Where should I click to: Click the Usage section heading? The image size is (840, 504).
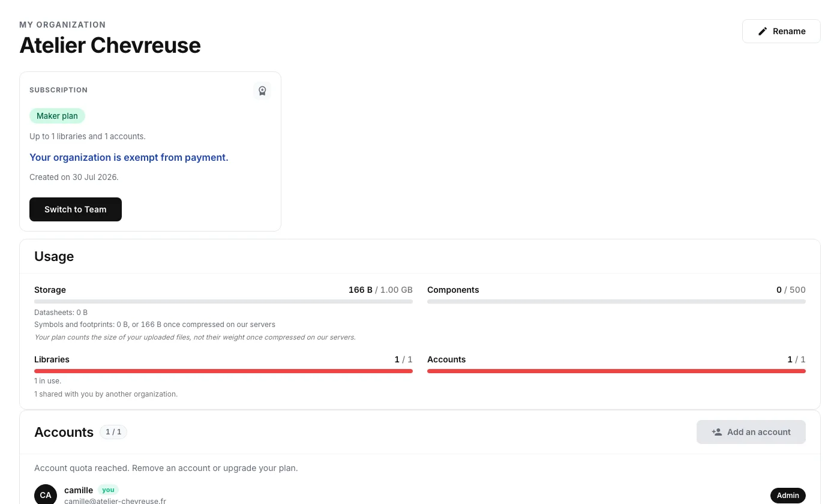(x=54, y=256)
